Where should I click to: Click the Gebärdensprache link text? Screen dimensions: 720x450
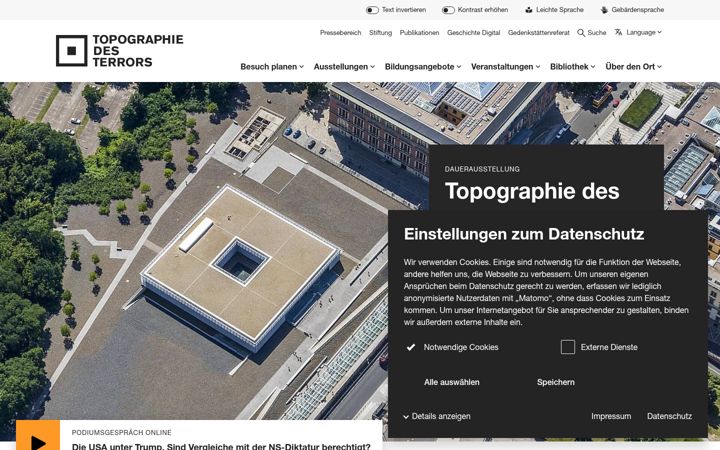637,10
